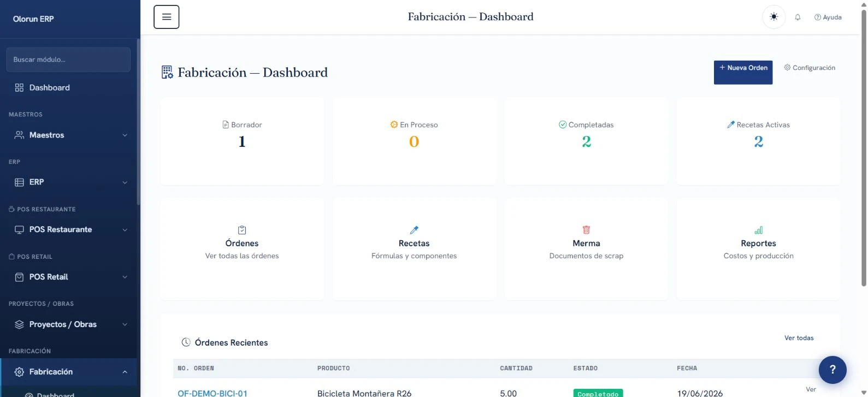Viewport: 868px width, 397px height.
Task: Click the Borrador count 1
Action: pyautogui.click(x=242, y=142)
